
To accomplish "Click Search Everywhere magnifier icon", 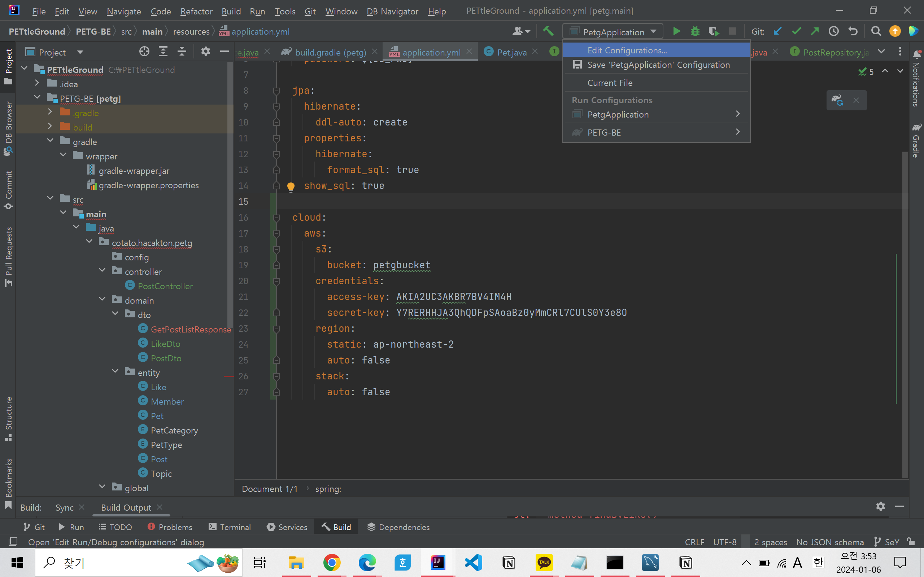I will [876, 31].
